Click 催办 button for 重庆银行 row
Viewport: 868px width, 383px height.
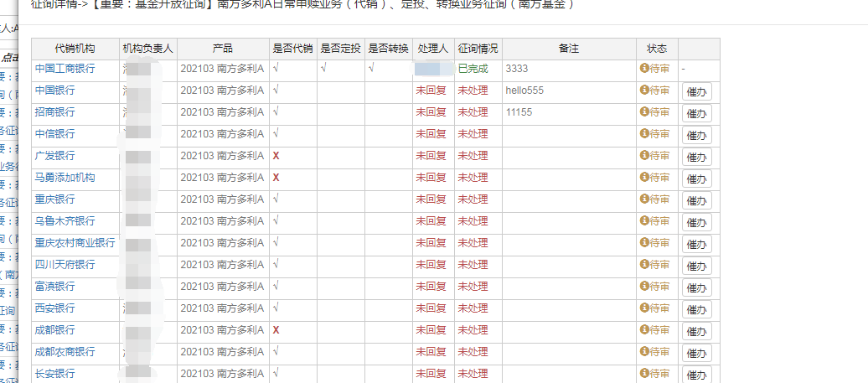point(697,201)
